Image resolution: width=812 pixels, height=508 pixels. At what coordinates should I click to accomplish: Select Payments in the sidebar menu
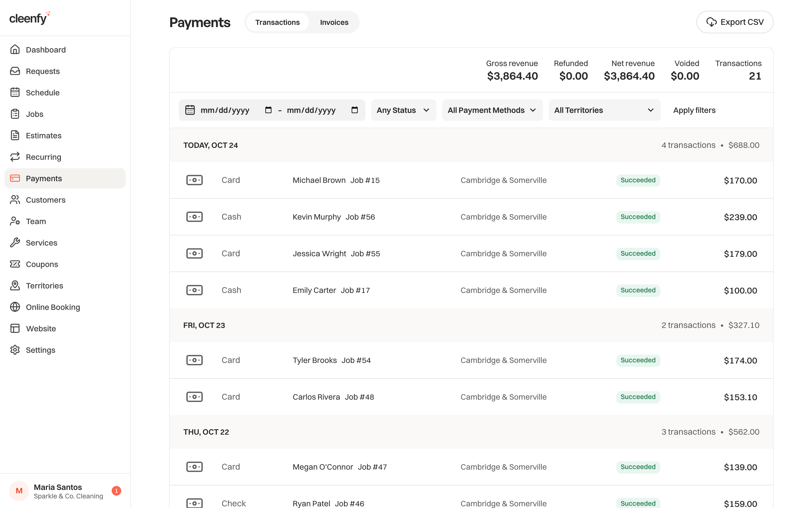tap(65, 178)
